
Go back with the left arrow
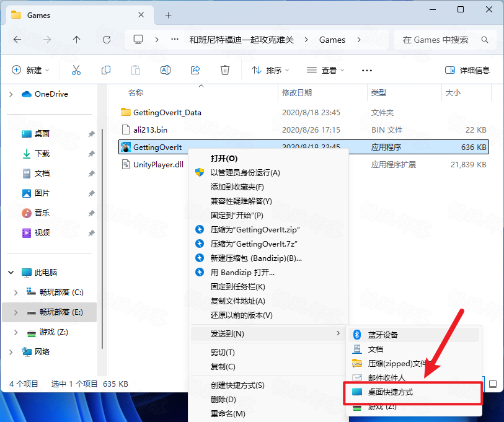[17, 40]
